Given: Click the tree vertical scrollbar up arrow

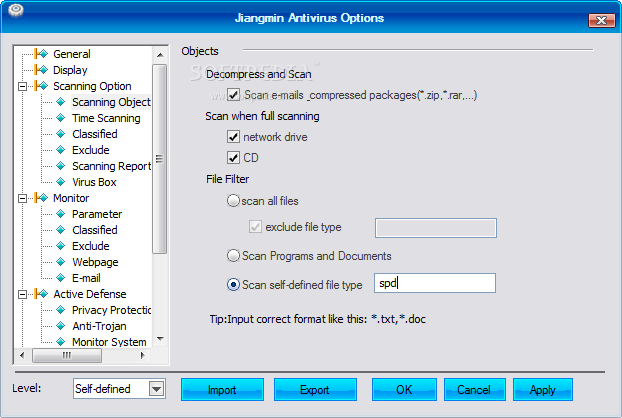Looking at the screenshot, I should 160,55.
